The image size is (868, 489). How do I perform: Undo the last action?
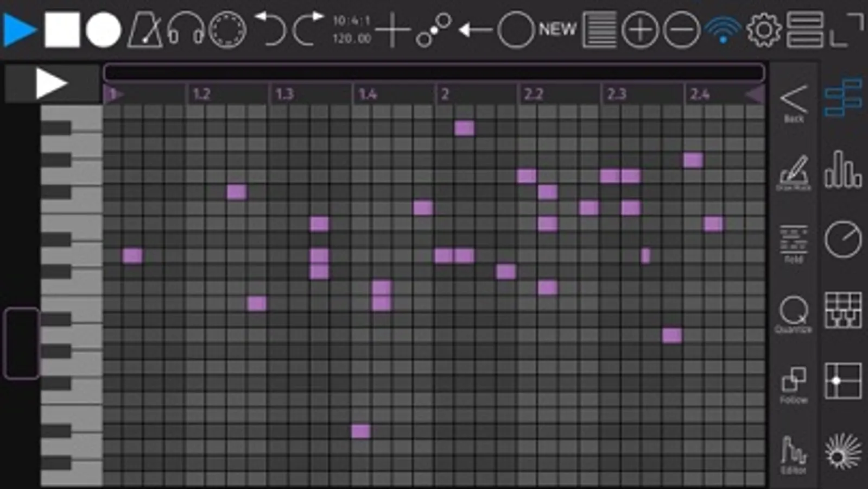(x=270, y=29)
